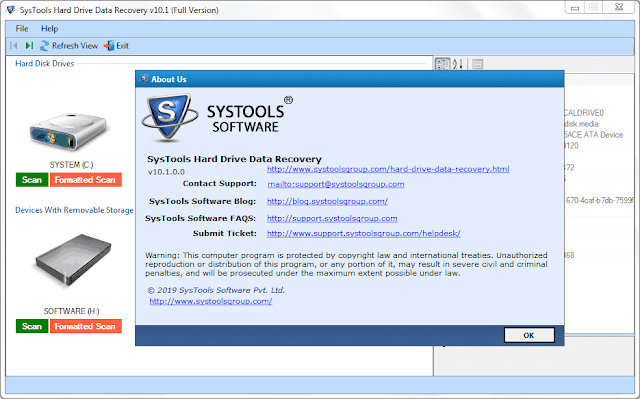
Task: Click the 'Hard Disk Drives' section heading
Action: tap(44, 64)
